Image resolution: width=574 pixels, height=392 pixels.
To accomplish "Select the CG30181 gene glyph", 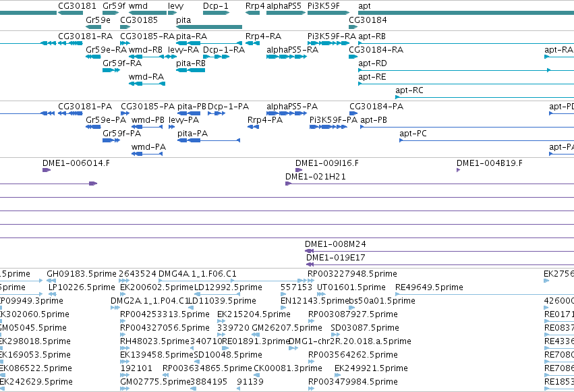I will point(70,13).
